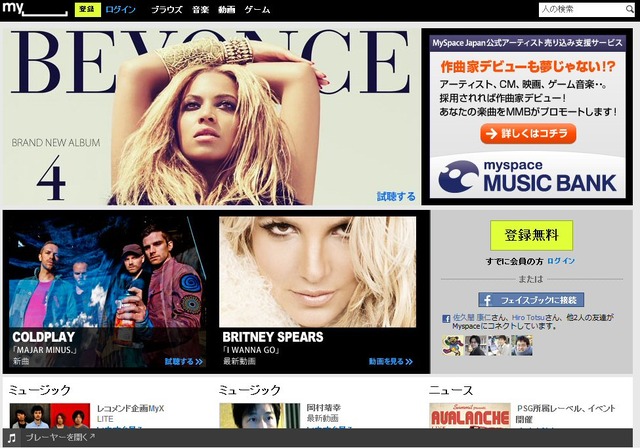
Task: Open the ゲーム menu item
Action: click(258, 10)
